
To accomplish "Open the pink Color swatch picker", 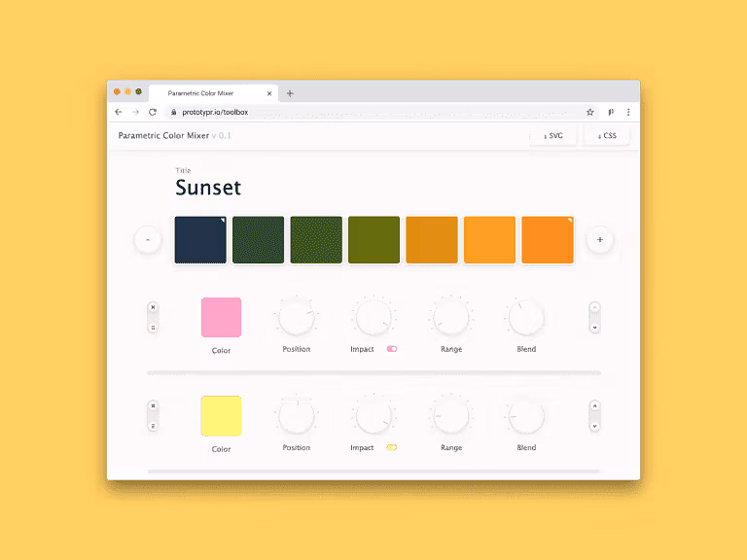I will tap(221, 317).
